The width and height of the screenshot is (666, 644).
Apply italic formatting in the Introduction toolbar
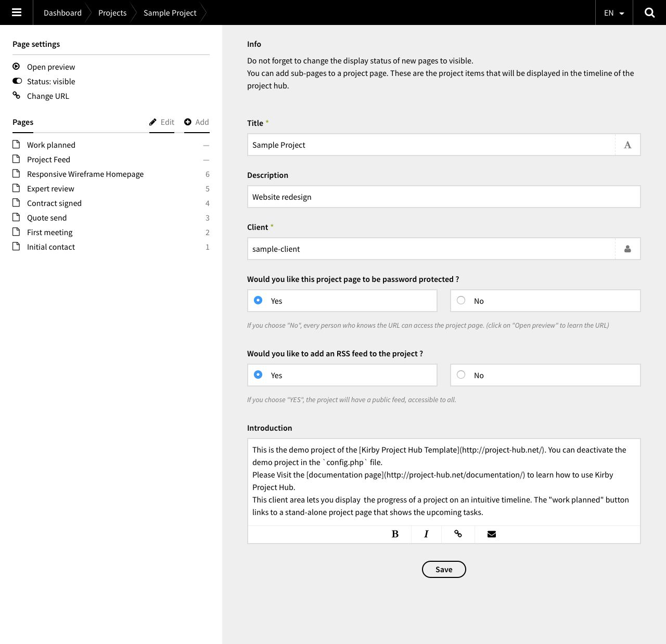[426, 534]
